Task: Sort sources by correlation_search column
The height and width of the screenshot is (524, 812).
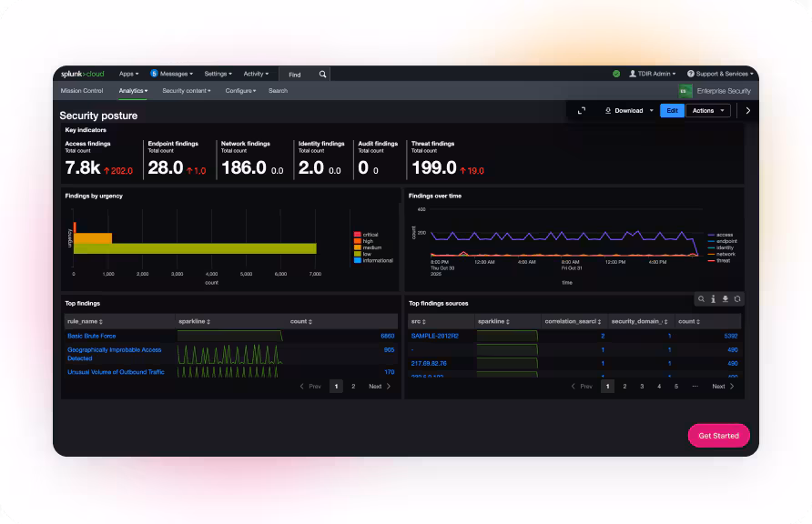Action: click(573, 322)
